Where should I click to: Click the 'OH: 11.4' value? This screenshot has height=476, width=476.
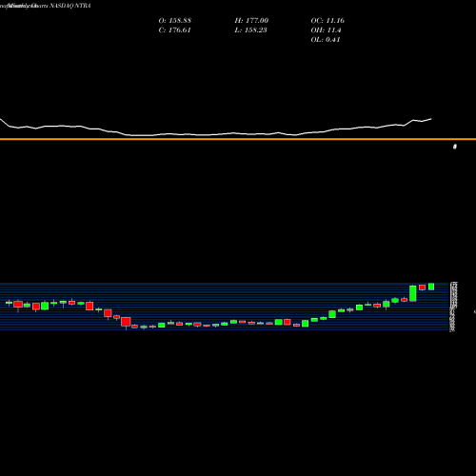click(326, 30)
